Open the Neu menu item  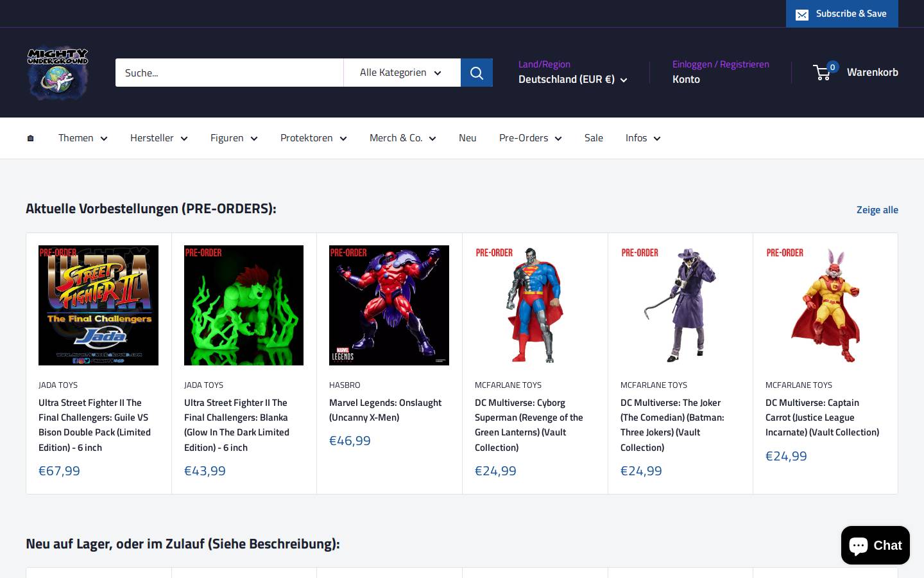pyautogui.click(x=468, y=138)
